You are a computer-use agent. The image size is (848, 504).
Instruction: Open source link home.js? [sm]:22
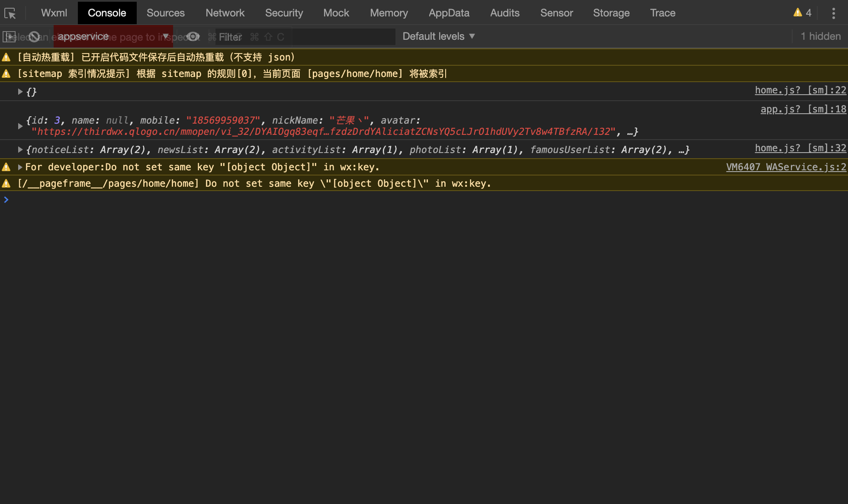tap(800, 90)
